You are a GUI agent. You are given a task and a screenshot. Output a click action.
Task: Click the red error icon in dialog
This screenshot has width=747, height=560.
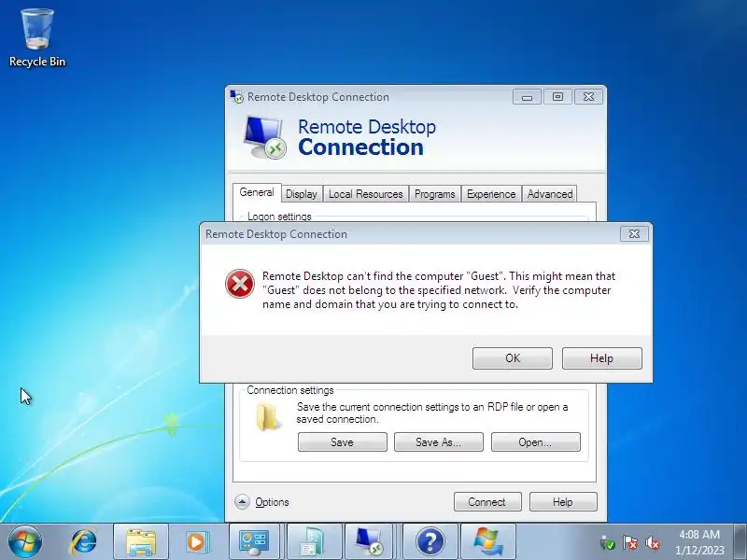[240, 284]
